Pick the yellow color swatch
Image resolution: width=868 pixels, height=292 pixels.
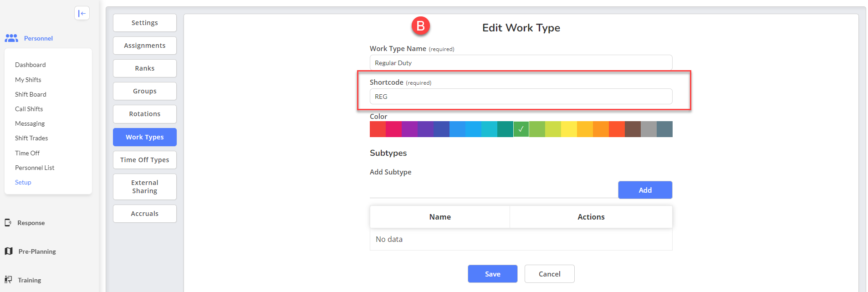click(x=569, y=129)
